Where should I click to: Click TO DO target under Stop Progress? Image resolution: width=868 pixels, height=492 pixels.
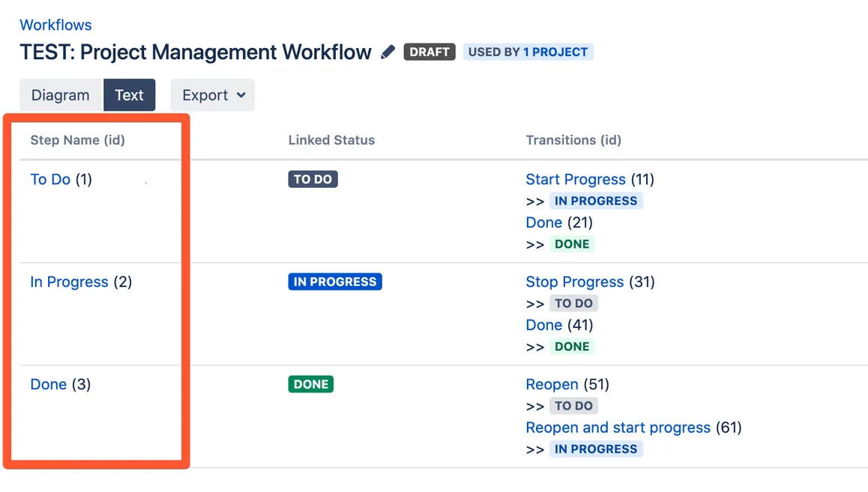[573, 303]
